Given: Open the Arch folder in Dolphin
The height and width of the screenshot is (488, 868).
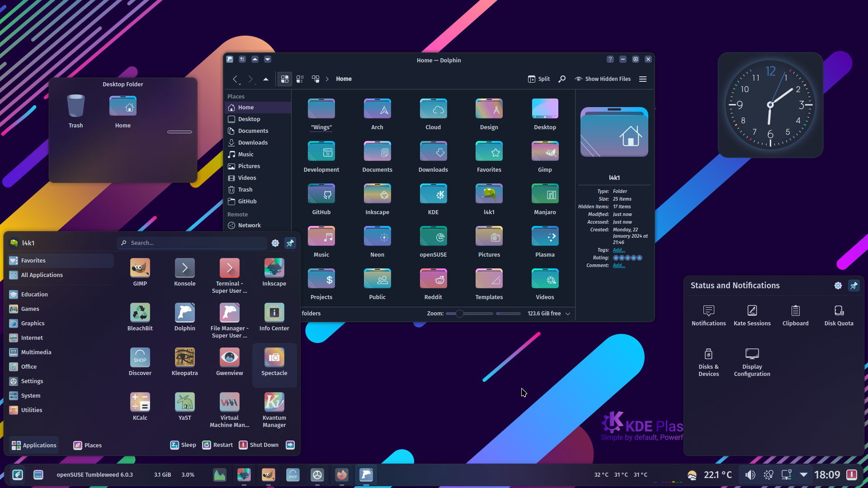Looking at the screenshot, I should [x=377, y=114].
